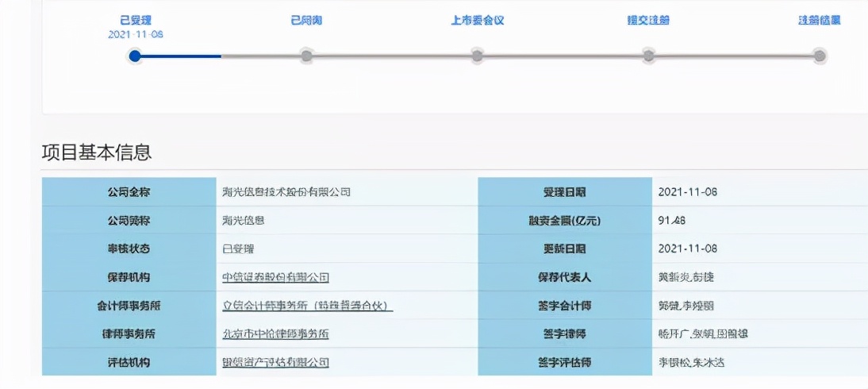Open the law firm link beside 律师事务所
The height and width of the screenshot is (389, 868).
275,333
